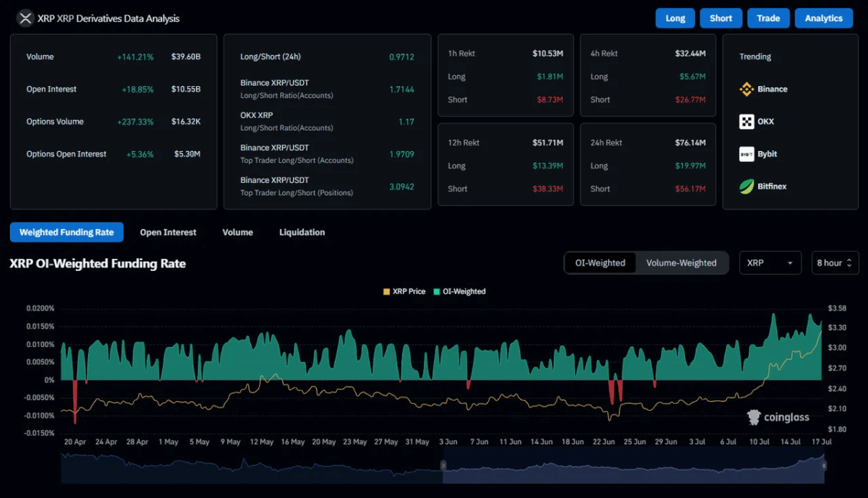
Task: Open the 8 hour interval selector
Action: (x=835, y=263)
